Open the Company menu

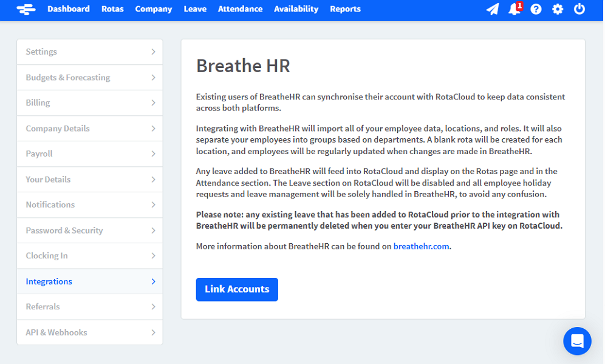click(154, 9)
